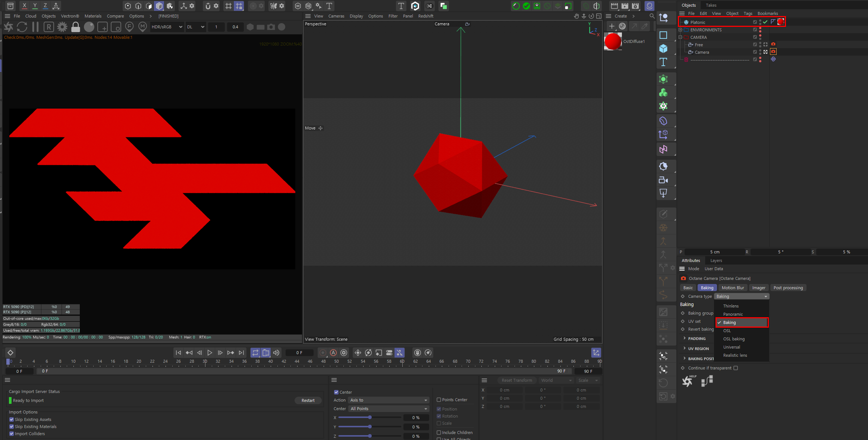
Task: Pause the Live Viewer render
Action: pyautogui.click(x=35, y=27)
